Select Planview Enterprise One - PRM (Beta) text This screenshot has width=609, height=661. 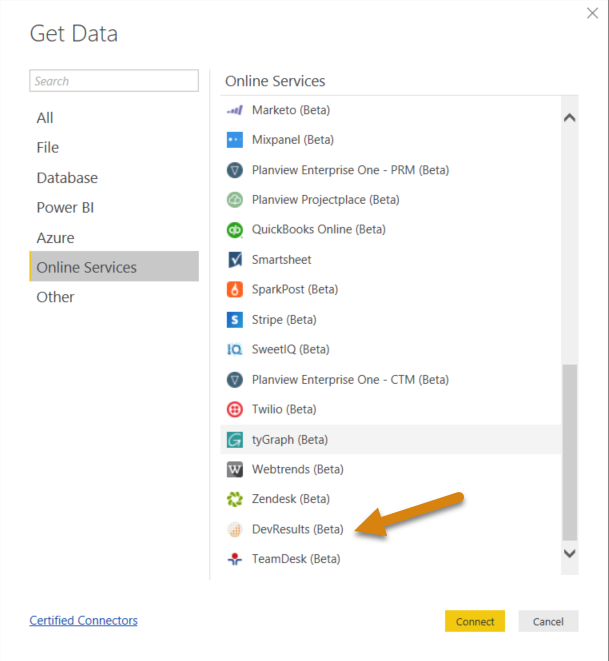point(351,170)
